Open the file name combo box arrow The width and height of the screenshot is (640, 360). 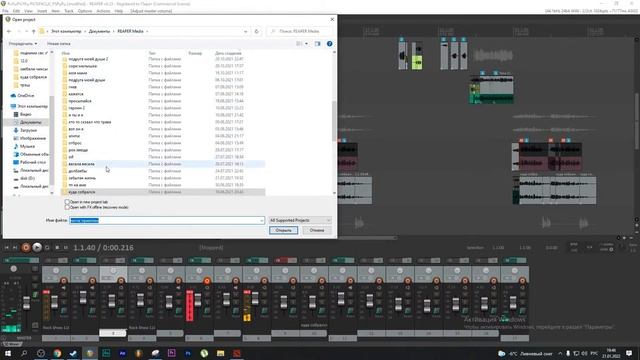[262, 220]
